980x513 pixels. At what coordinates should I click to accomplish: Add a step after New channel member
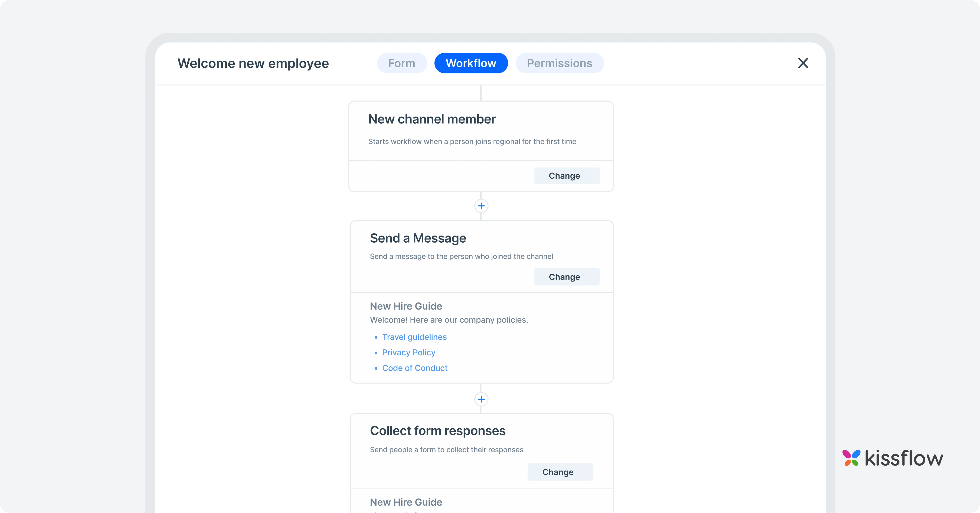pos(481,206)
